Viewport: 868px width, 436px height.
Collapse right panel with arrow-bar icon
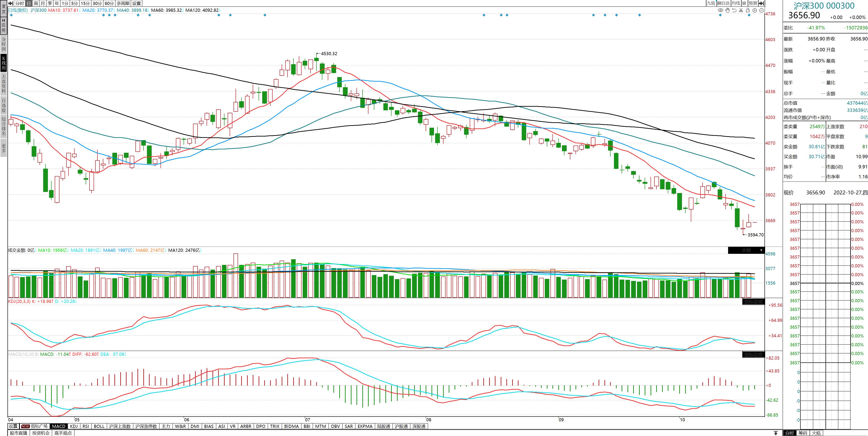pyautogui.click(x=762, y=3)
